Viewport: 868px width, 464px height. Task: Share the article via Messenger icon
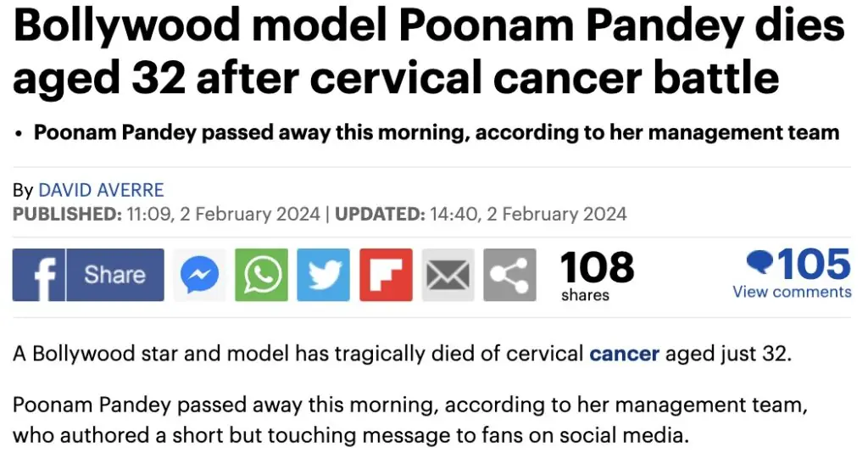point(200,275)
